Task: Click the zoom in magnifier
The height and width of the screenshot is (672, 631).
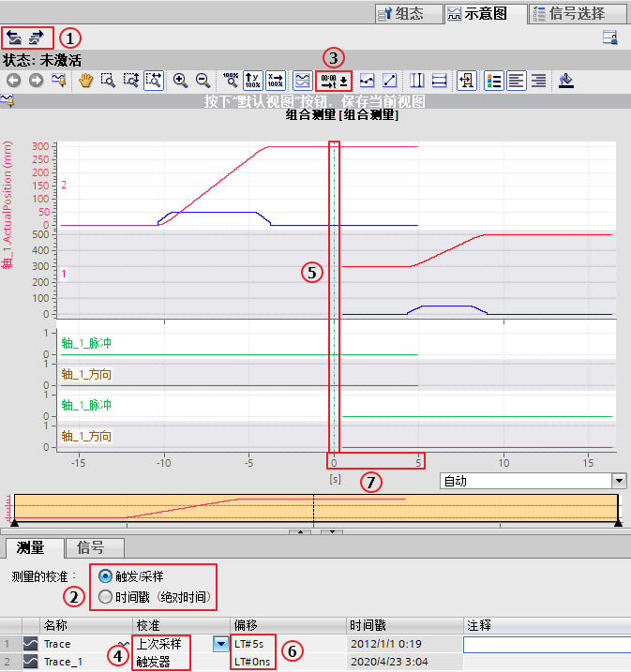Action: [x=180, y=81]
